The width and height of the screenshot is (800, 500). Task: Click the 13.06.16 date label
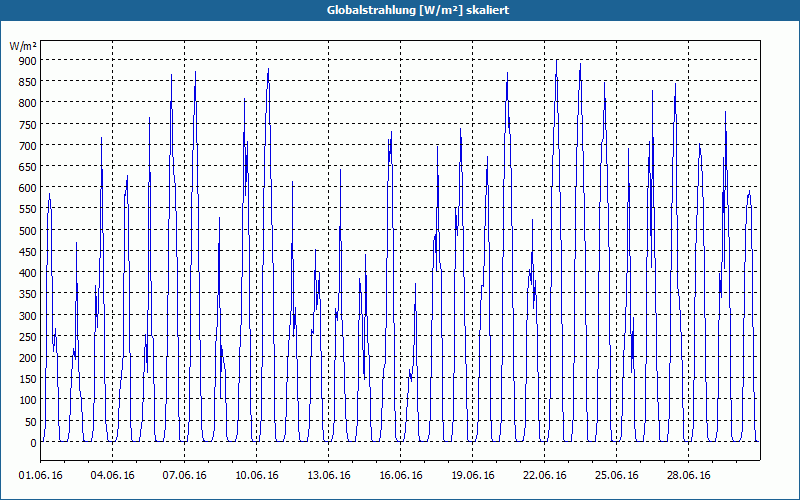(x=329, y=476)
